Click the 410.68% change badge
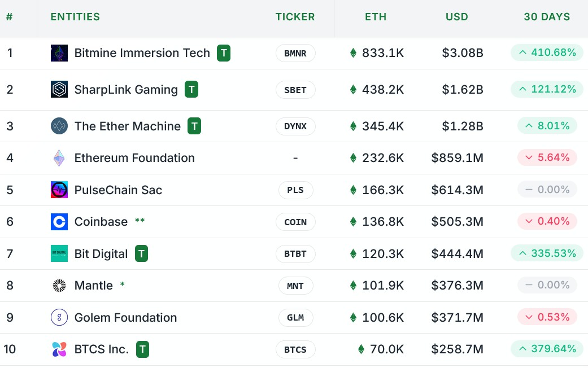 547,53
